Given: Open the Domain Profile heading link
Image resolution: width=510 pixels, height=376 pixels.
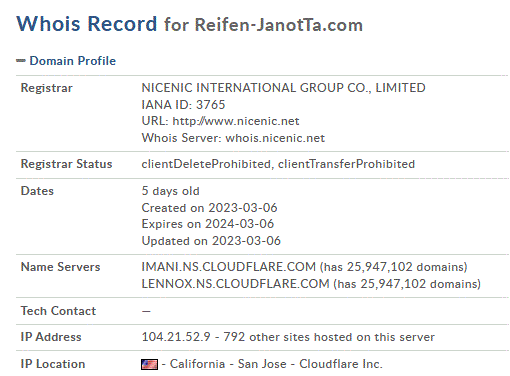Looking at the screenshot, I should (73, 61).
